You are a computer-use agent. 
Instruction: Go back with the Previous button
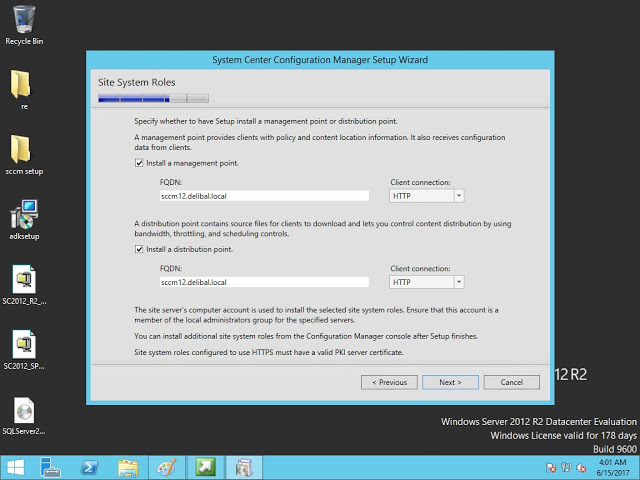point(389,382)
